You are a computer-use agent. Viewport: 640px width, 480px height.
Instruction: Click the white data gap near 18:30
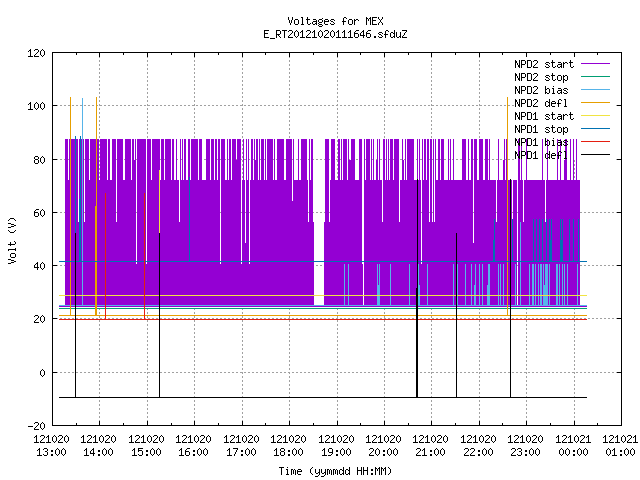coord(319,222)
